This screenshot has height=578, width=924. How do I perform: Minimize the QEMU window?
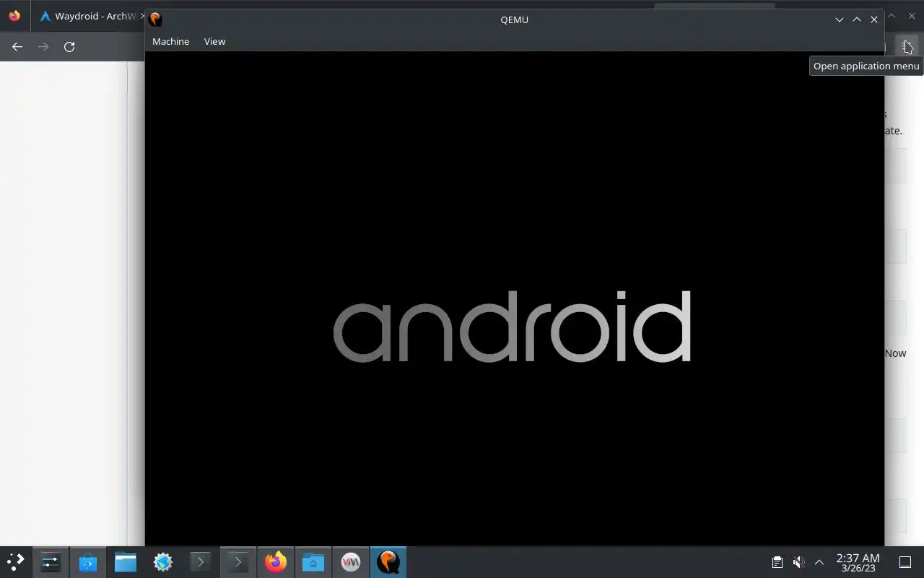(x=840, y=20)
